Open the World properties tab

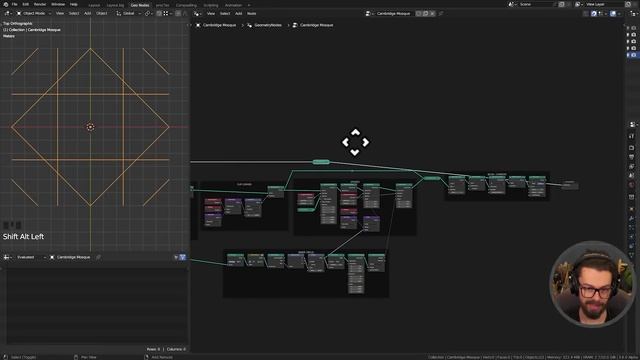pyautogui.click(x=631, y=185)
